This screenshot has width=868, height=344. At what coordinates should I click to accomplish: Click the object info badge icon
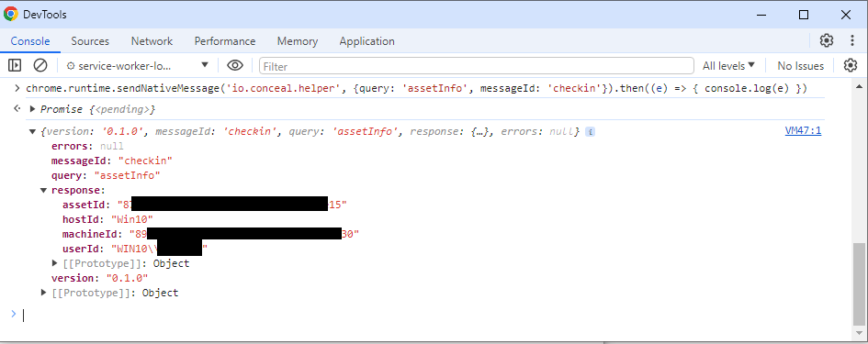[x=590, y=132]
